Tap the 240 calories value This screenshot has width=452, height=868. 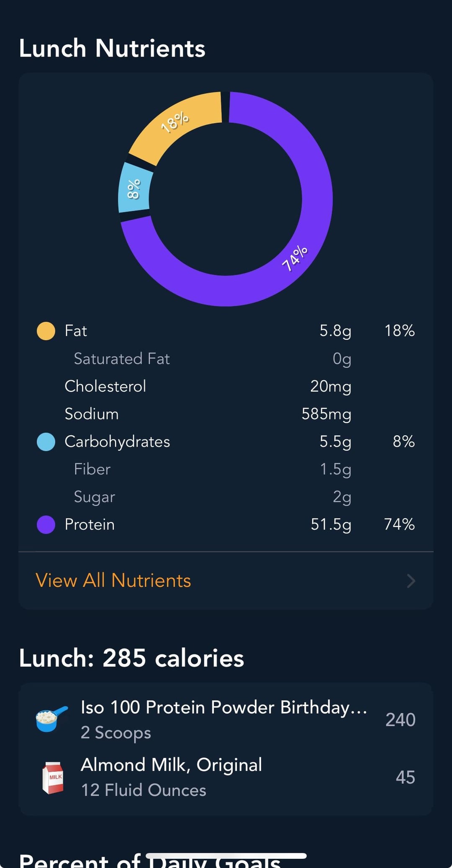tap(401, 720)
